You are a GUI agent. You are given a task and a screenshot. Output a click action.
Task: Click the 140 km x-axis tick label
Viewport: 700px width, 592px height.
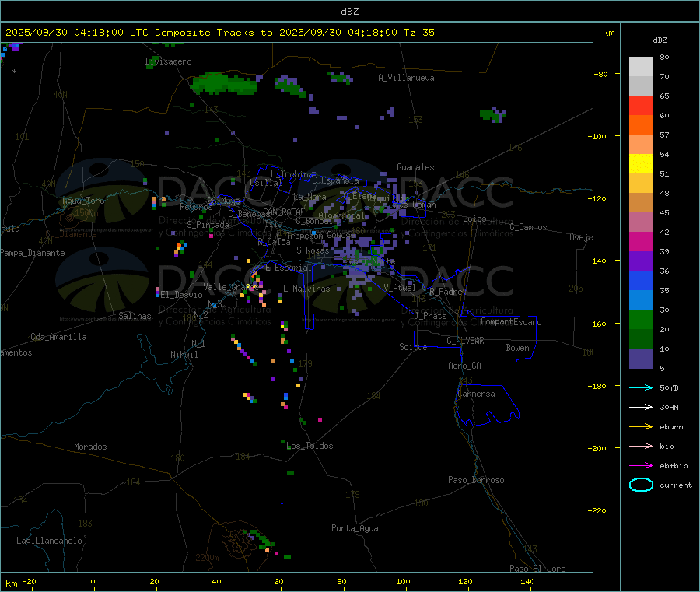527,581
